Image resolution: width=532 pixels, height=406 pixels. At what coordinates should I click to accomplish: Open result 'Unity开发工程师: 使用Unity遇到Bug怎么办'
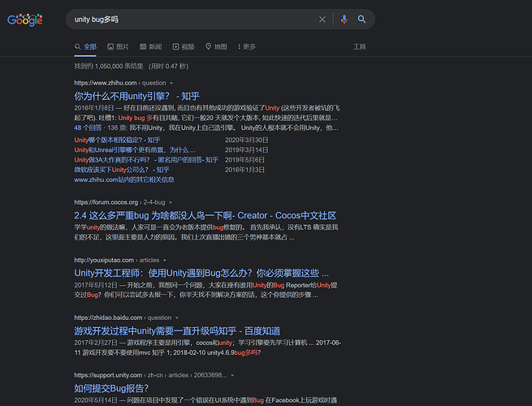pyautogui.click(x=201, y=273)
